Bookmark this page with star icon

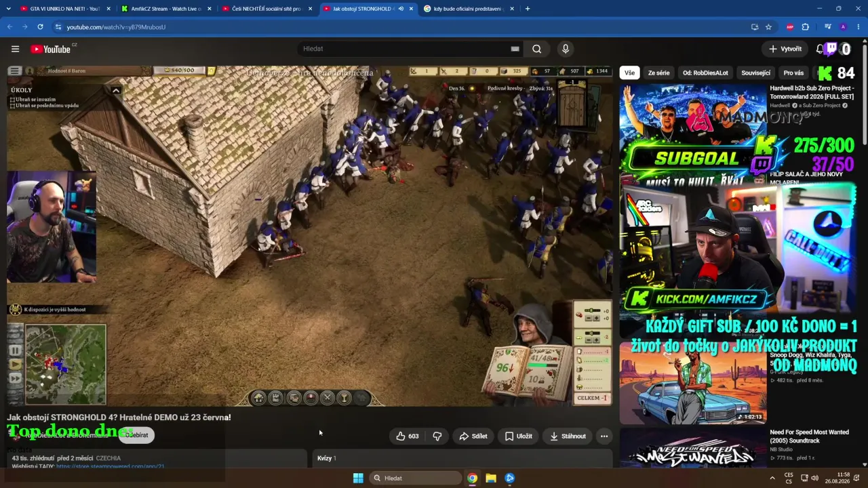[768, 27]
